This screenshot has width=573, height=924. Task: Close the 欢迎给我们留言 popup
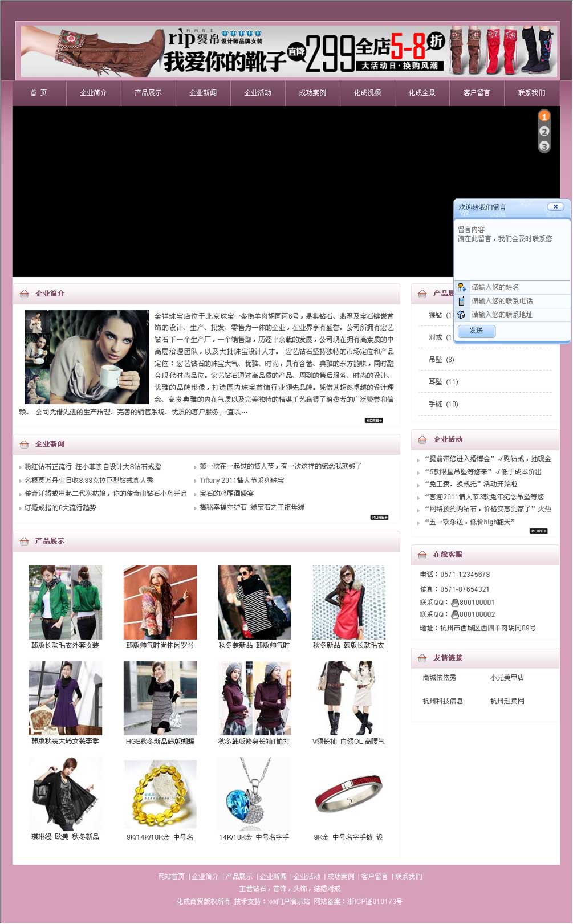[555, 207]
